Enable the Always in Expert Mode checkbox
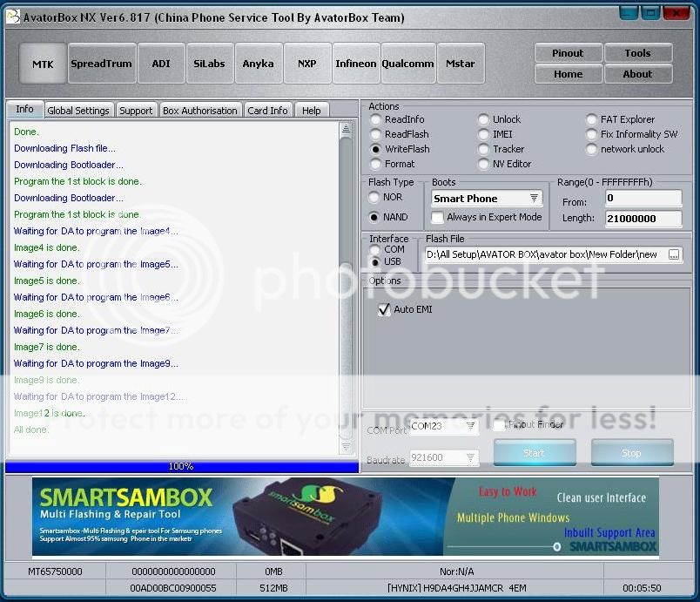Screen dimensions: 700x602 437,218
